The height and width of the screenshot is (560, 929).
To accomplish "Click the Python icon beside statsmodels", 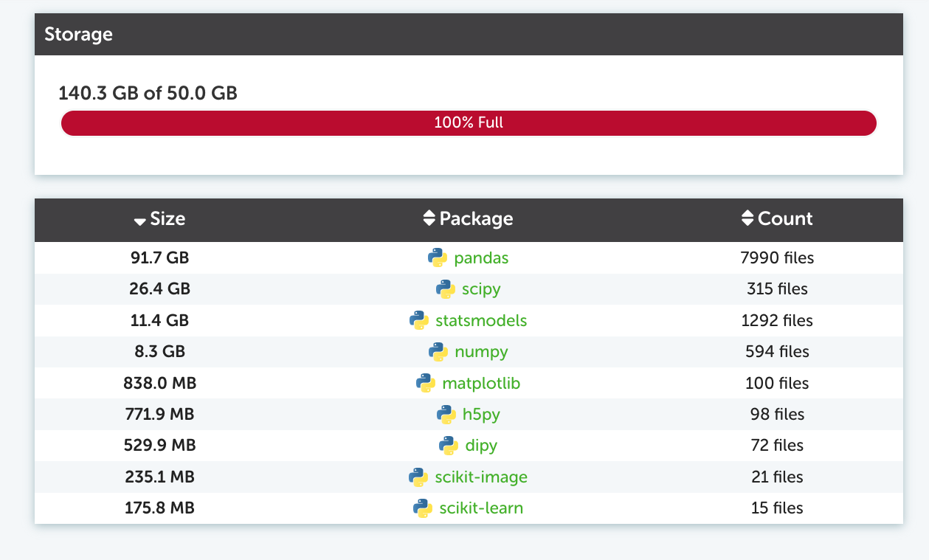I will [x=419, y=320].
